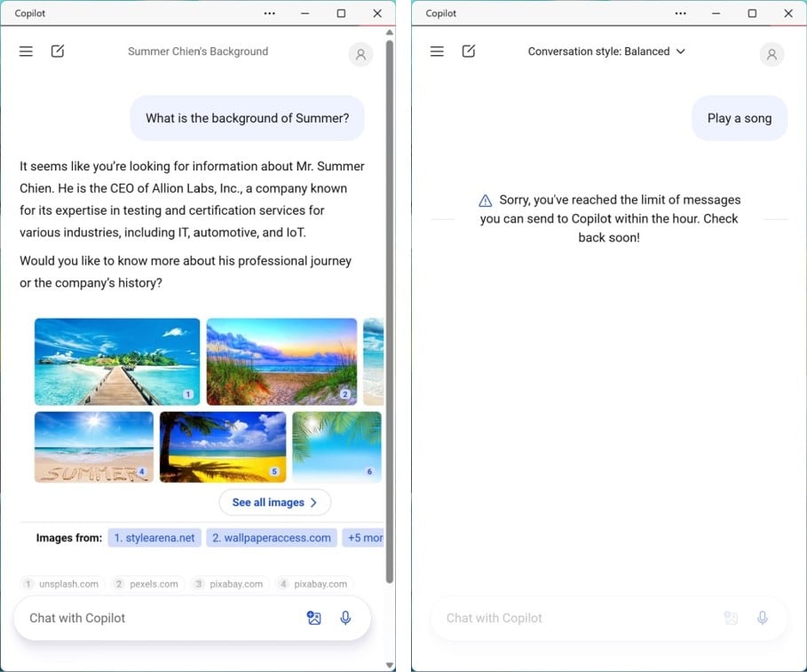Open pexels.com source chip
Image resolution: width=807 pixels, height=672 pixels.
point(147,584)
